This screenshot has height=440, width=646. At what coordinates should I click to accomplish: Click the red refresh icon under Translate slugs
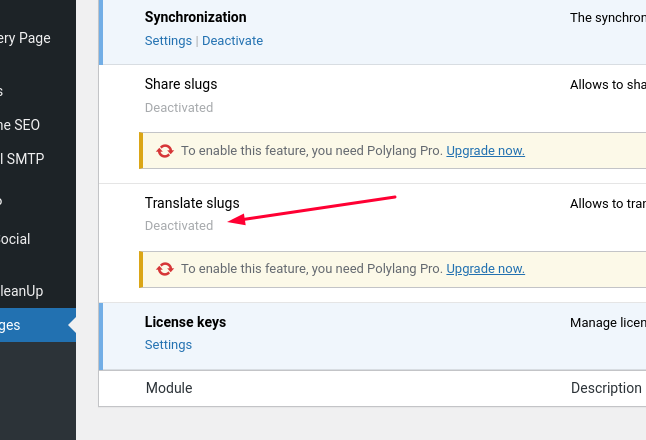(x=165, y=269)
